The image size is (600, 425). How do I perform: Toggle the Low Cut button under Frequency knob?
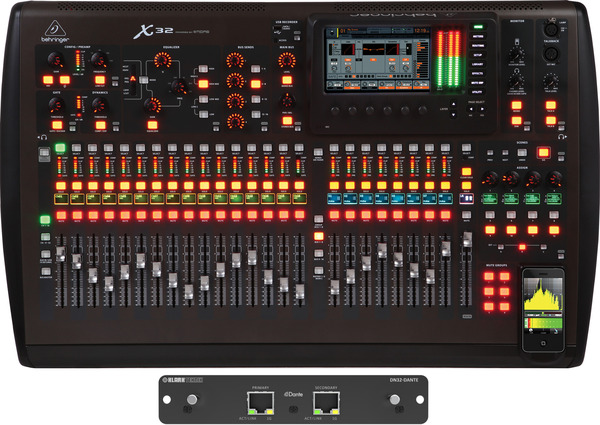pyautogui.click(x=100, y=80)
